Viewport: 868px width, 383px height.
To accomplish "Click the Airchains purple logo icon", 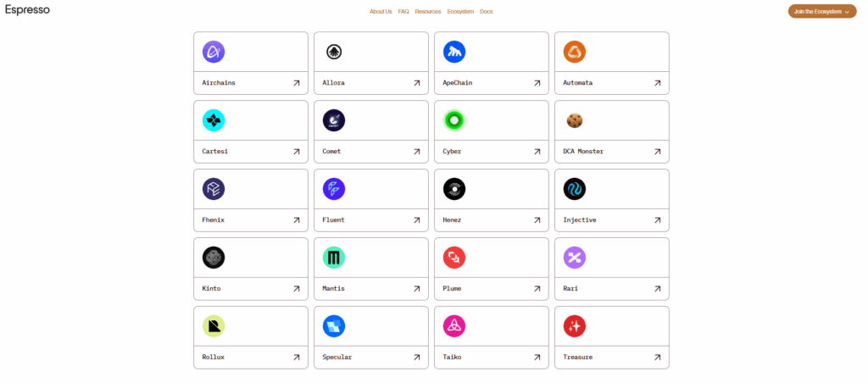I will tap(214, 52).
